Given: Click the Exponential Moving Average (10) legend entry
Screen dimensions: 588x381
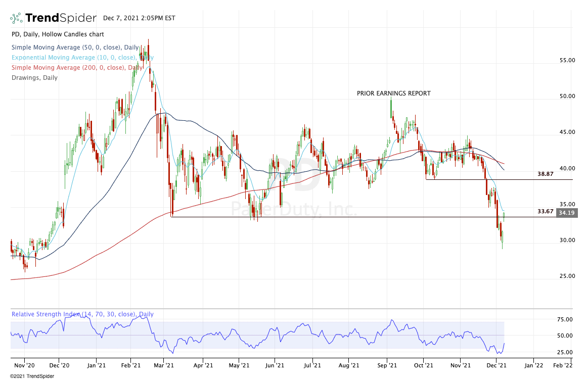Looking at the screenshot, I should tap(82, 57).
